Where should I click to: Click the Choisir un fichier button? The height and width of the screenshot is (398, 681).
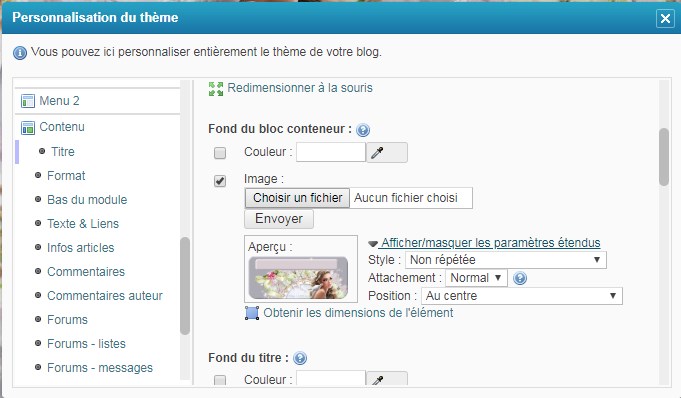[x=297, y=198]
